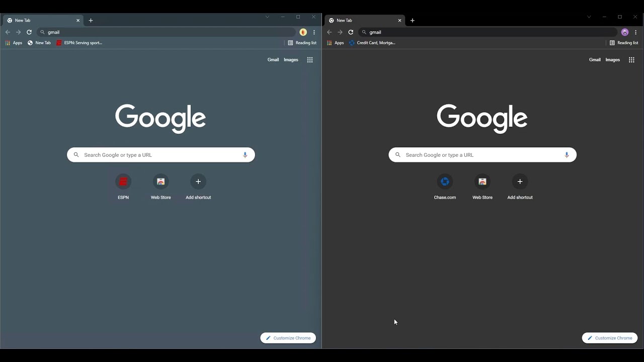Open the tab search dropdown in the right window

[589, 17]
